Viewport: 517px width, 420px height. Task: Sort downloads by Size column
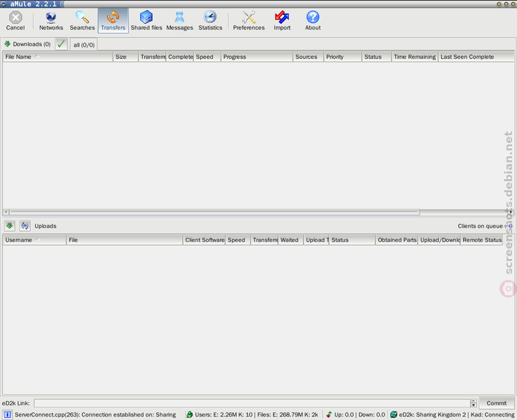pos(125,57)
